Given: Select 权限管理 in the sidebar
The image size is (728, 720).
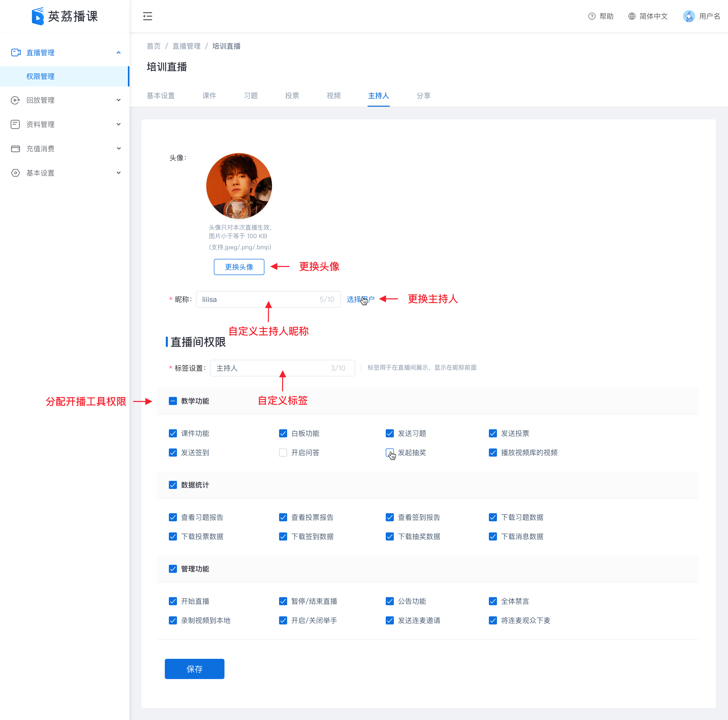Looking at the screenshot, I should tap(64, 77).
